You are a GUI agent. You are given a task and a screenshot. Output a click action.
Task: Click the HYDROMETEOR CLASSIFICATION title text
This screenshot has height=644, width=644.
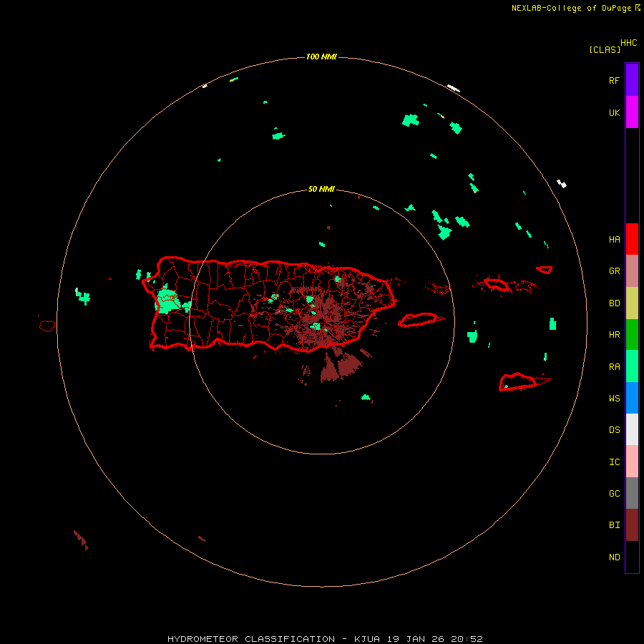tap(251, 639)
